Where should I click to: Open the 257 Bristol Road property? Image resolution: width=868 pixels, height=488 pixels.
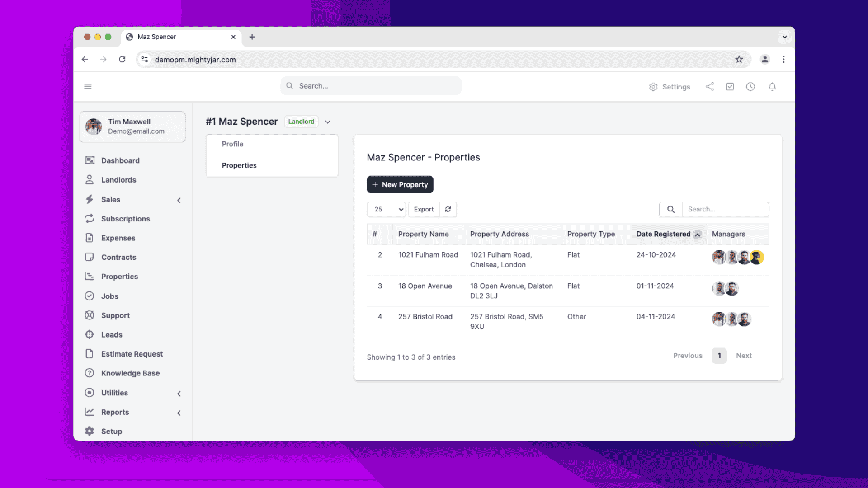[425, 317]
